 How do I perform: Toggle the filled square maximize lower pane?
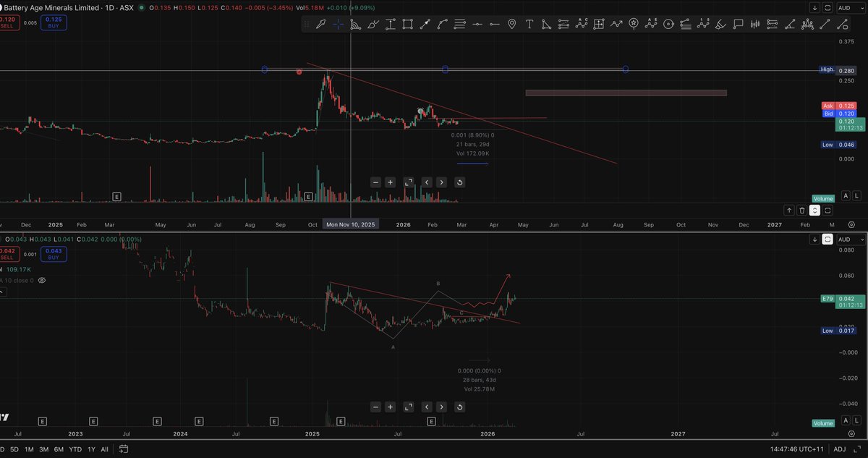pyautogui.click(x=827, y=239)
